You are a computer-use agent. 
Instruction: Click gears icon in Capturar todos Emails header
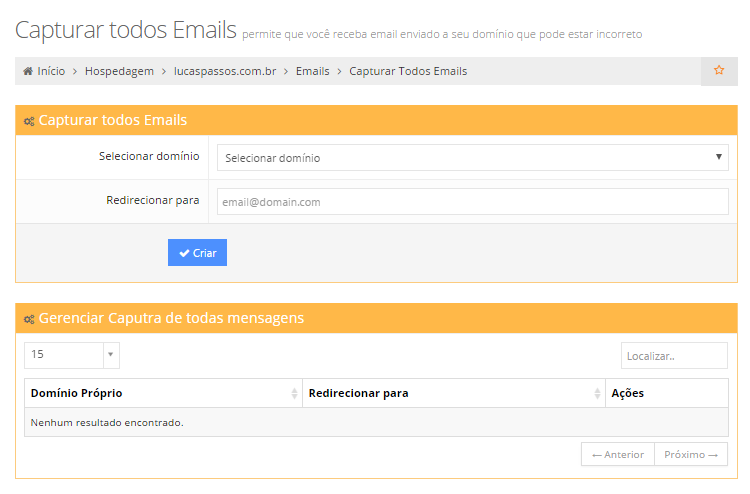(x=29, y=121)
